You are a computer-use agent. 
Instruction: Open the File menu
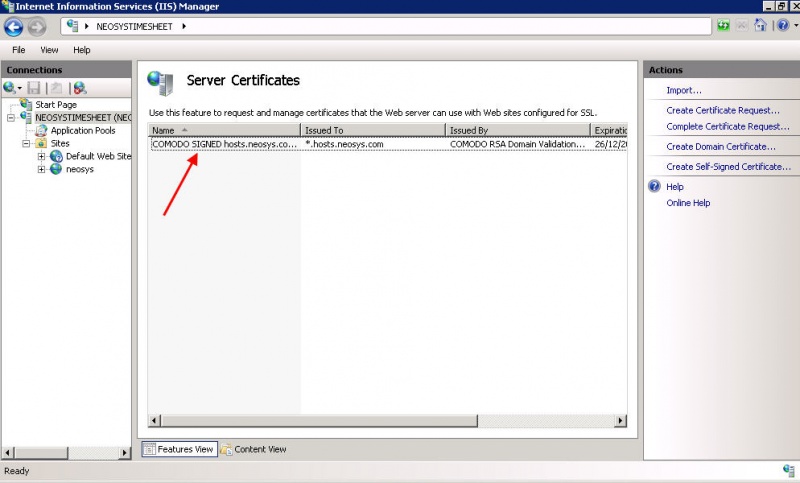pos(18,50)
